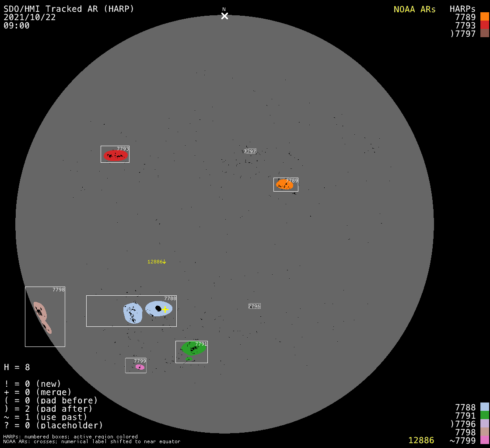Click the 7797 placeholder label on the disk

click(250, 151)
